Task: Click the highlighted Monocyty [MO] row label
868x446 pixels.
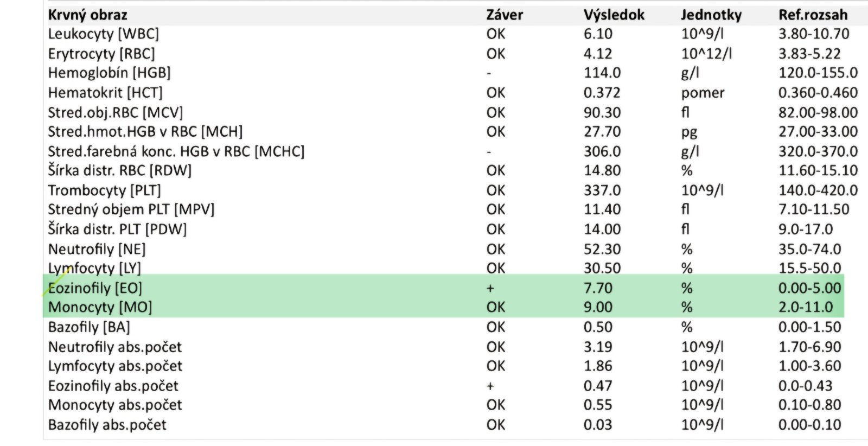Action: (x=100, y=307)
